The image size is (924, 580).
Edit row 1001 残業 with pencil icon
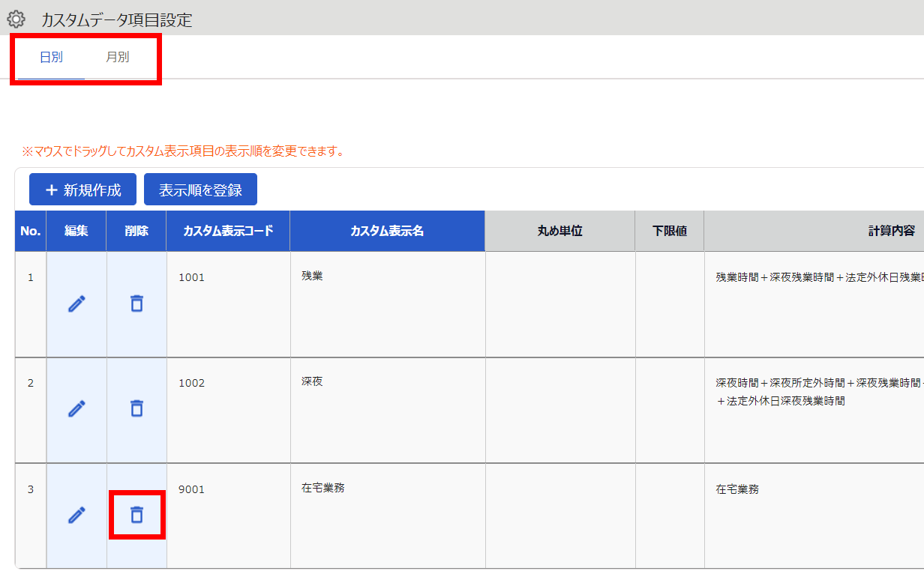[x=76, y=303]
